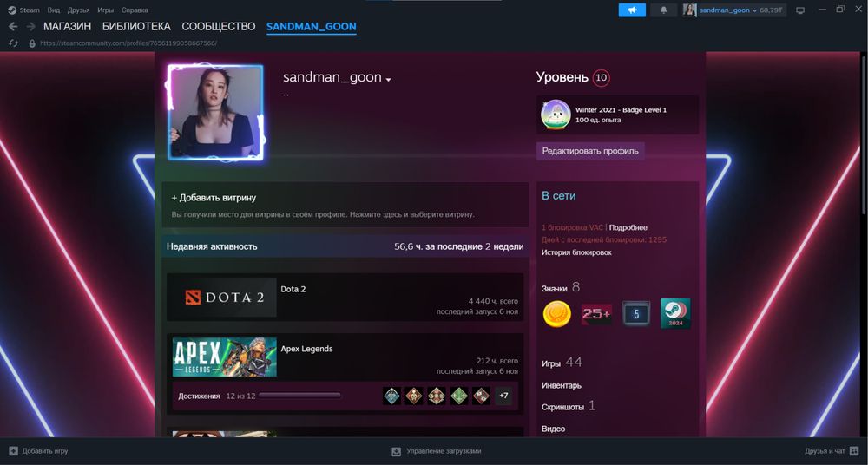Click Редактировать профиль button
This screenshot has width=868, height=465.
click(590, 151)
